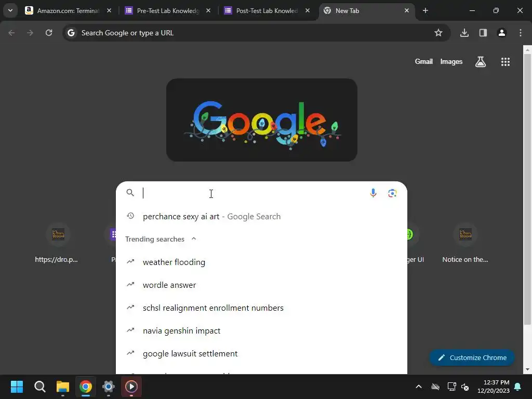Bookmark this tab with the star icon
532x399 pixels.
tap(438, 33)
